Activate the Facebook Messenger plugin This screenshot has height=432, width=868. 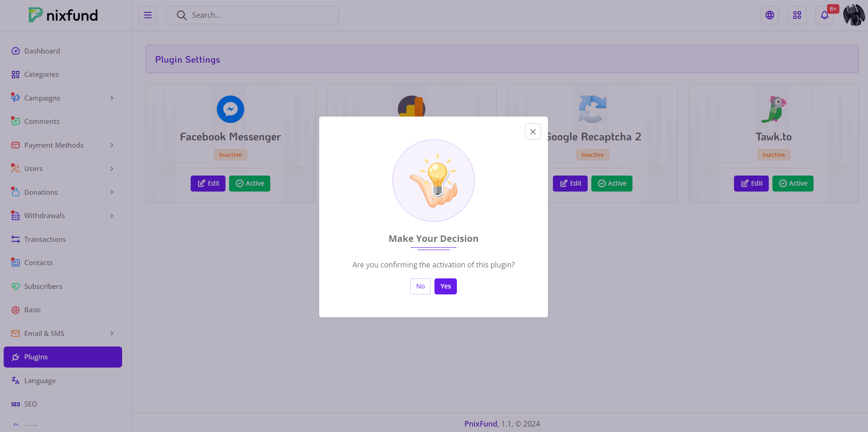pos(250,183)
